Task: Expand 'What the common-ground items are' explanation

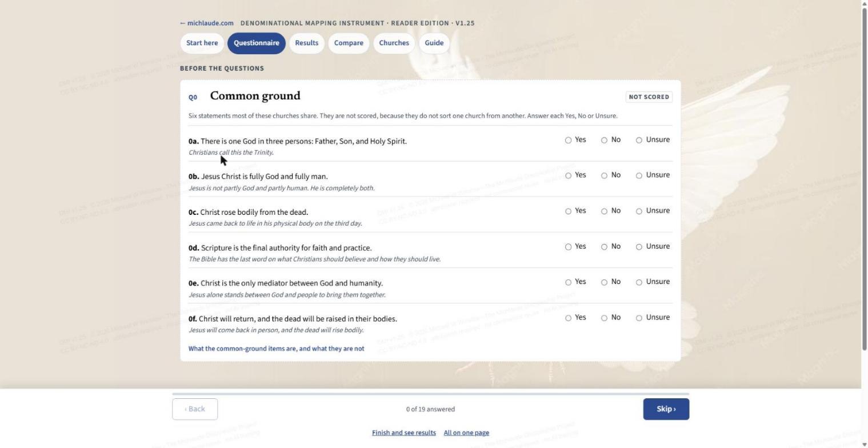Action: tap(277, 349)
